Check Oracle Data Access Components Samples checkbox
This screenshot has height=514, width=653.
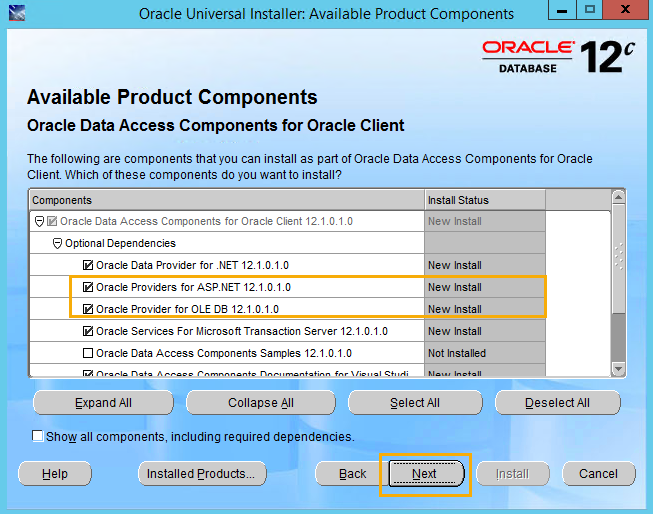(x=88, y=353)
